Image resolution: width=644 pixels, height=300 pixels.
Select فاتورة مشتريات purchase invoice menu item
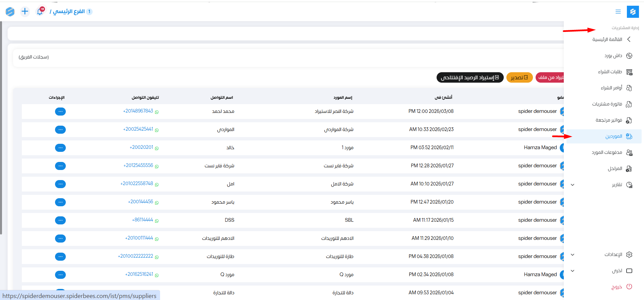[x=607, y=104]
